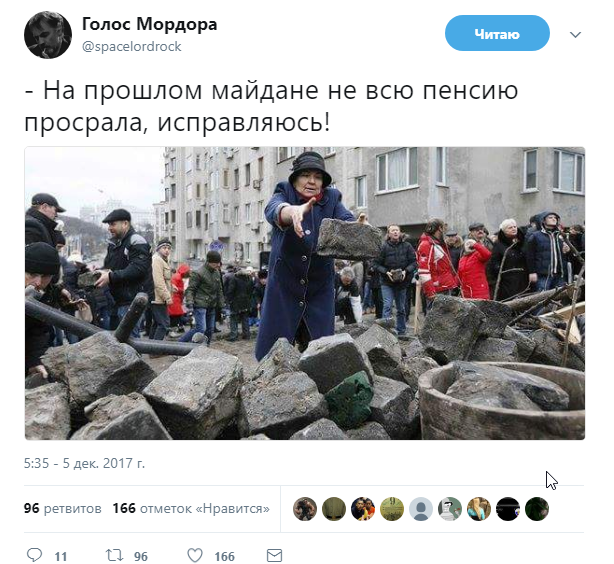Click the reply count 11
The image size is (614, 564).
coord(61,556)
